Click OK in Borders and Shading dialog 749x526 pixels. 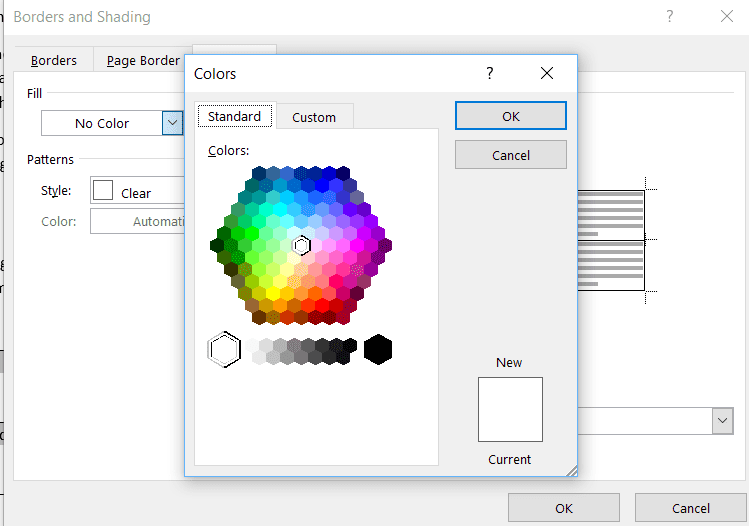click(x=564, y=508)
